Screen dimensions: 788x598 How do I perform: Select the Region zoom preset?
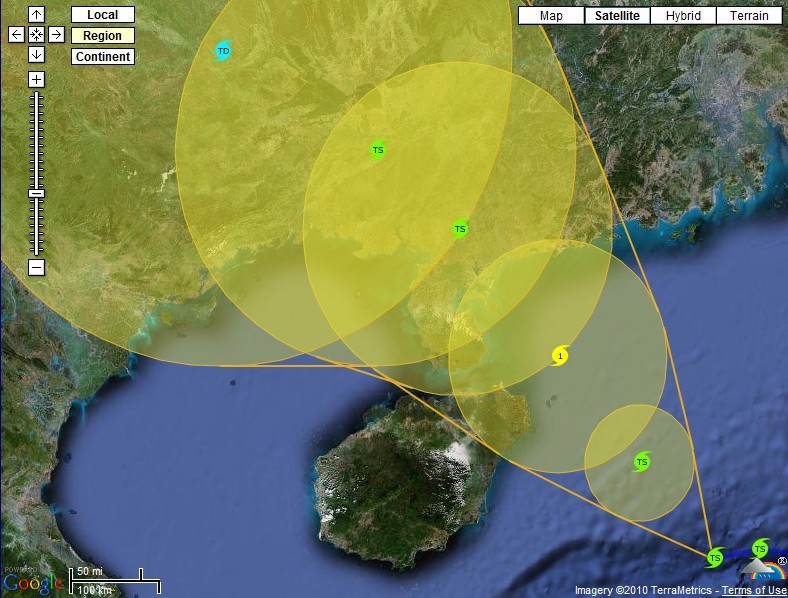[x=102, y=36]
